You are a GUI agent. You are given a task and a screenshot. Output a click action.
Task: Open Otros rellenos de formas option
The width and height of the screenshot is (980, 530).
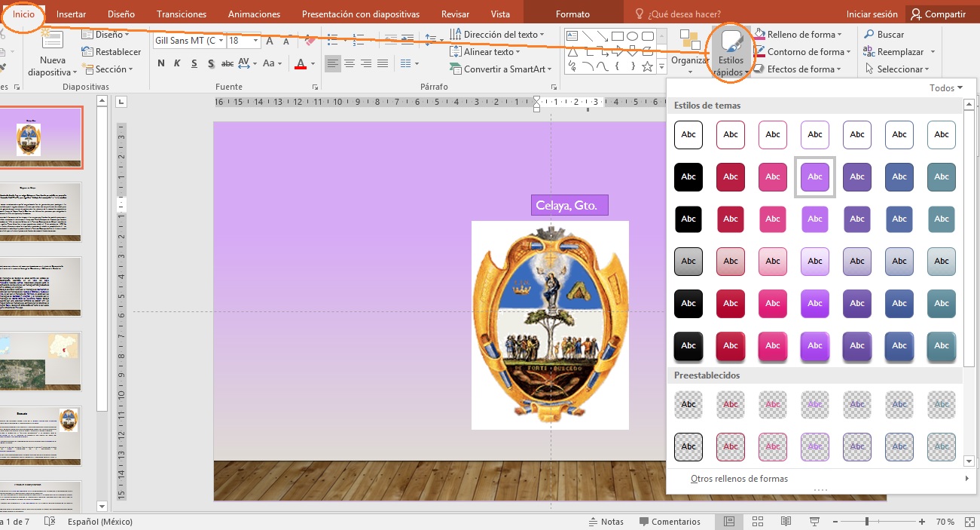pos(739,479)
